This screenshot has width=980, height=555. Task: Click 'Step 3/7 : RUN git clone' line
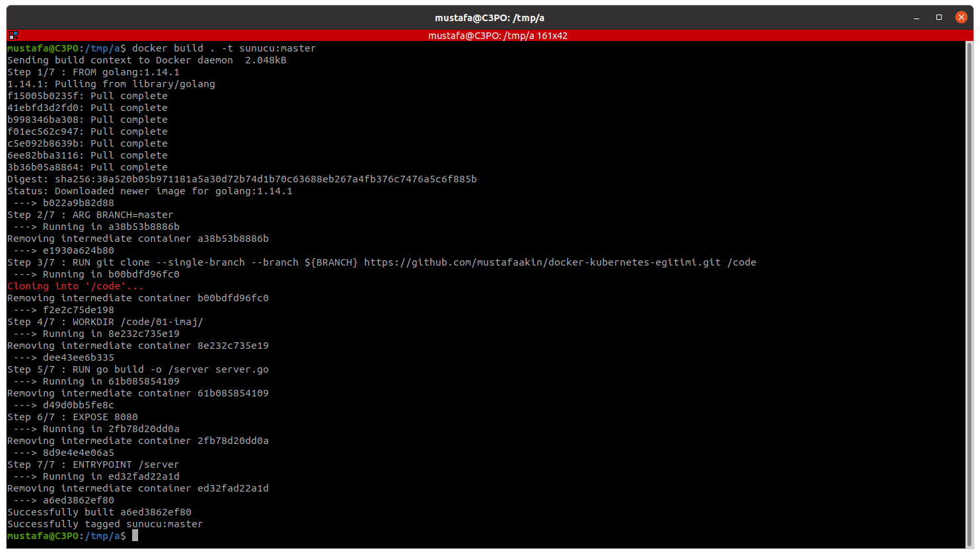[x=382, y=262]
